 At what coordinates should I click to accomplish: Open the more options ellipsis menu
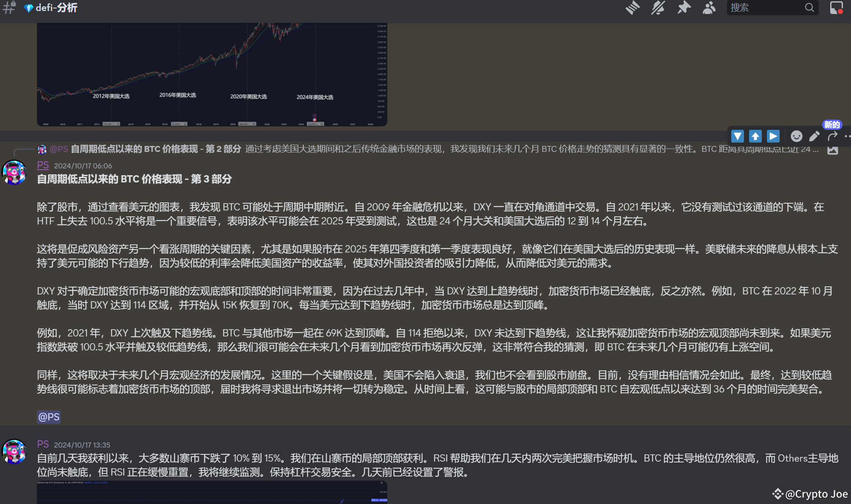[847, 136]
